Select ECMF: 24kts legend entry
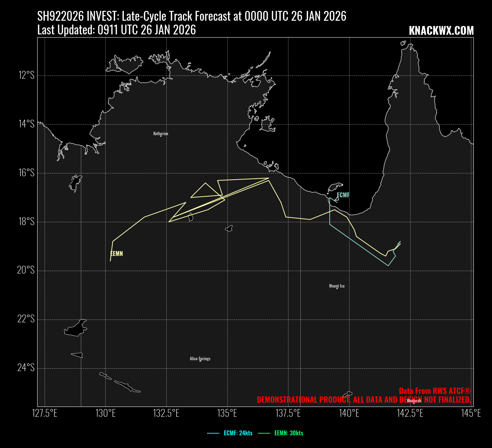This screenshot has height=448, width=492. [238, 433]
